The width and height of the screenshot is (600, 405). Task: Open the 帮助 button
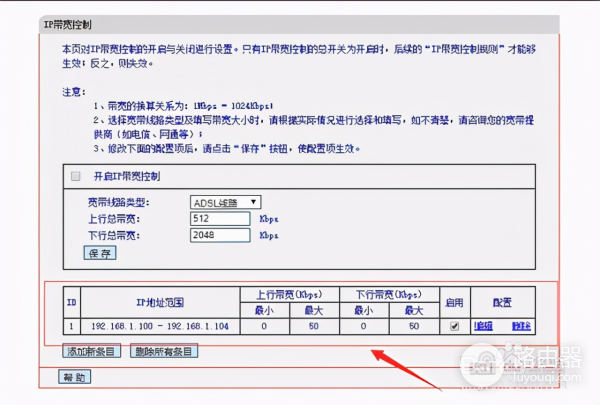coord(75,377)
